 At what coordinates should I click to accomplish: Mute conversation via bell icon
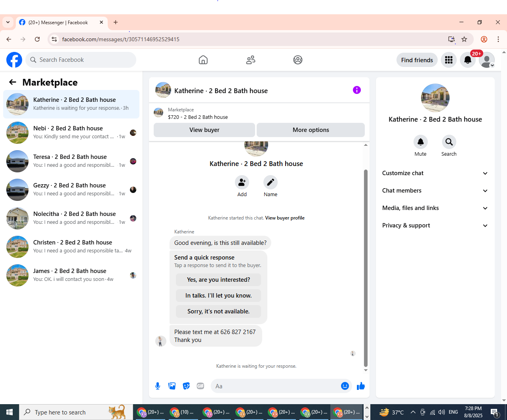(x=421, y=142)
